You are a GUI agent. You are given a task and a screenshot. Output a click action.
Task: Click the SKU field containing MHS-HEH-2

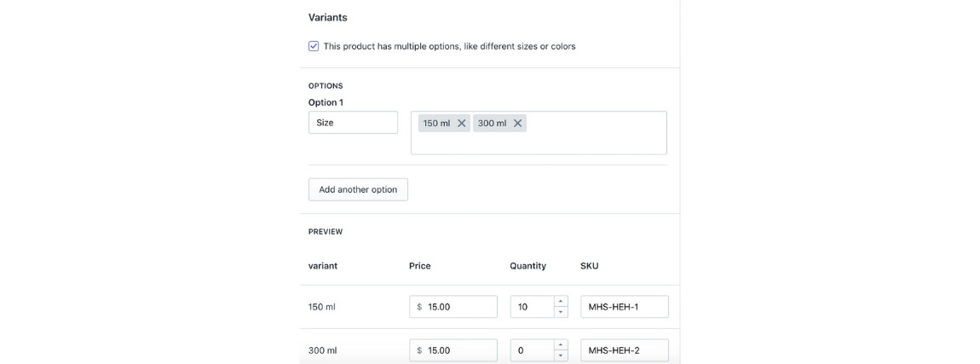(x=624, y=350)
